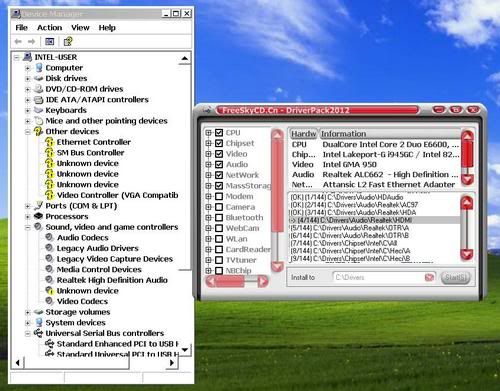Uncheck the Audio driver checkbox
The width and height of the screenshot is (500, 391).
(219, 164)
